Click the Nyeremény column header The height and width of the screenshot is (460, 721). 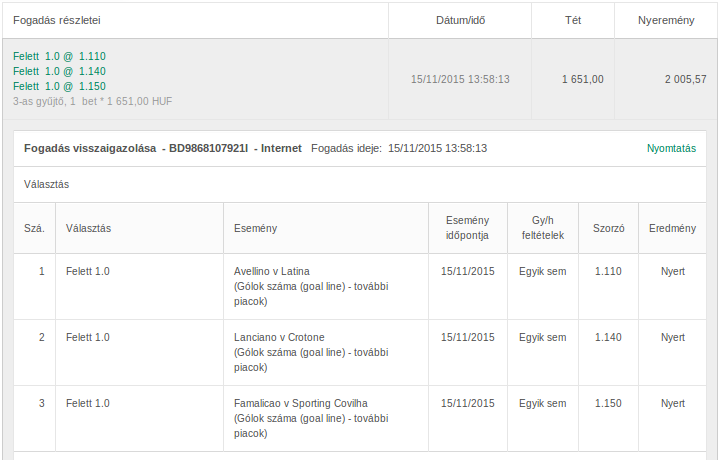tap(666, 20)
